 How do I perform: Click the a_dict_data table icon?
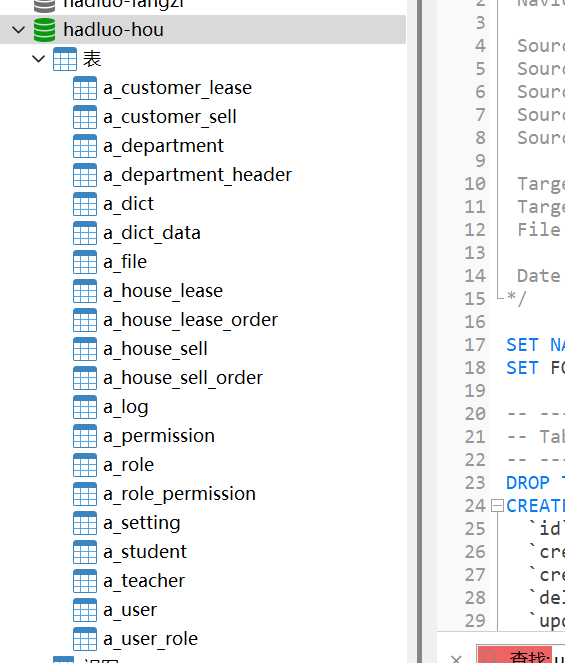click(85, 233)
